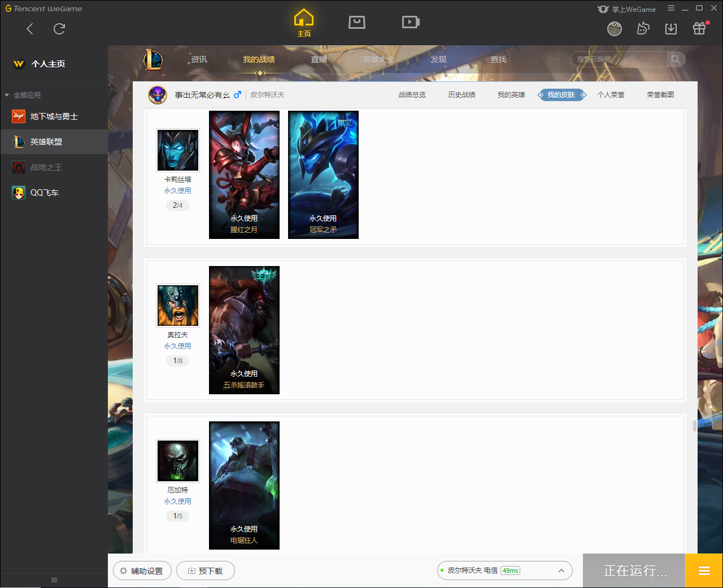Focus the 搜索召唤师 search field
723x588 pixels.
619,59
